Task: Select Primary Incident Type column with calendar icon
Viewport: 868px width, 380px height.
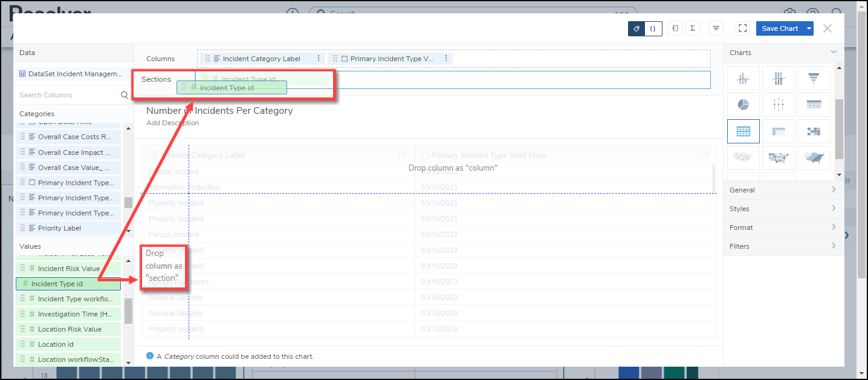Action: coord(68,183)
